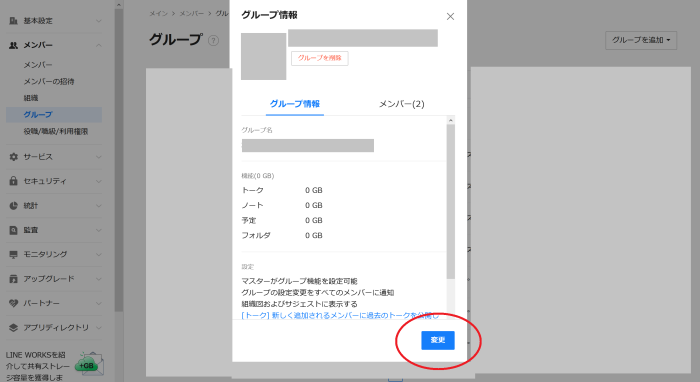Viewport: 700px width, 382px height.
Task: Open 組織 in sidebar
Action: 31,98
